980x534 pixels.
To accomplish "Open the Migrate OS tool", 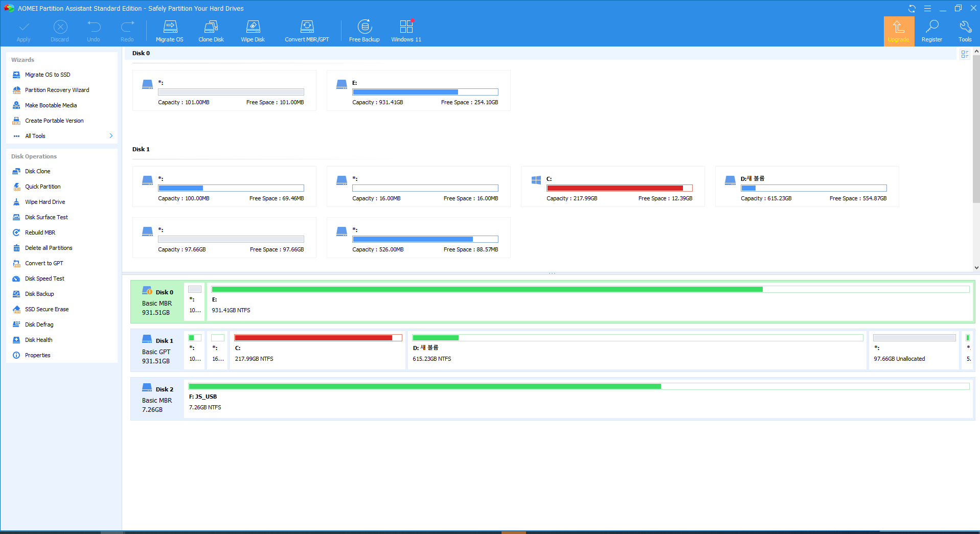I will (169, 30).
